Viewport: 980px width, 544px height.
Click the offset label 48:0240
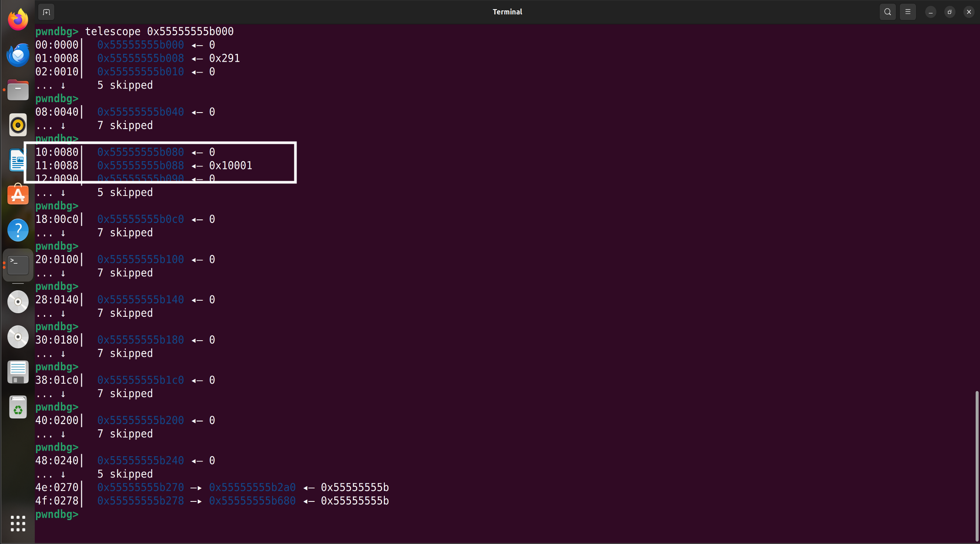(x=57, y=461)
